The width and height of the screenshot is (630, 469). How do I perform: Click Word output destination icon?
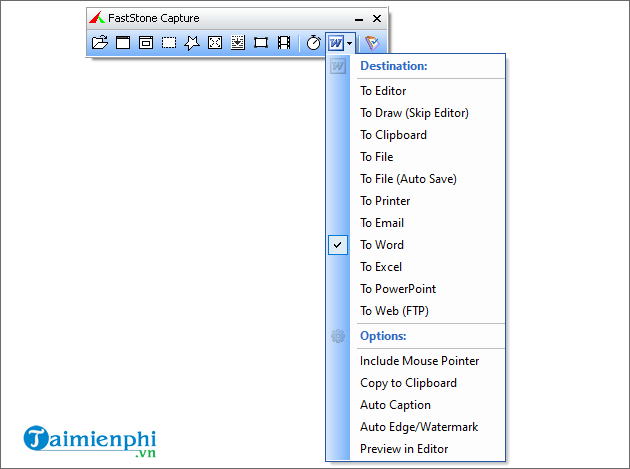[336, 42]
